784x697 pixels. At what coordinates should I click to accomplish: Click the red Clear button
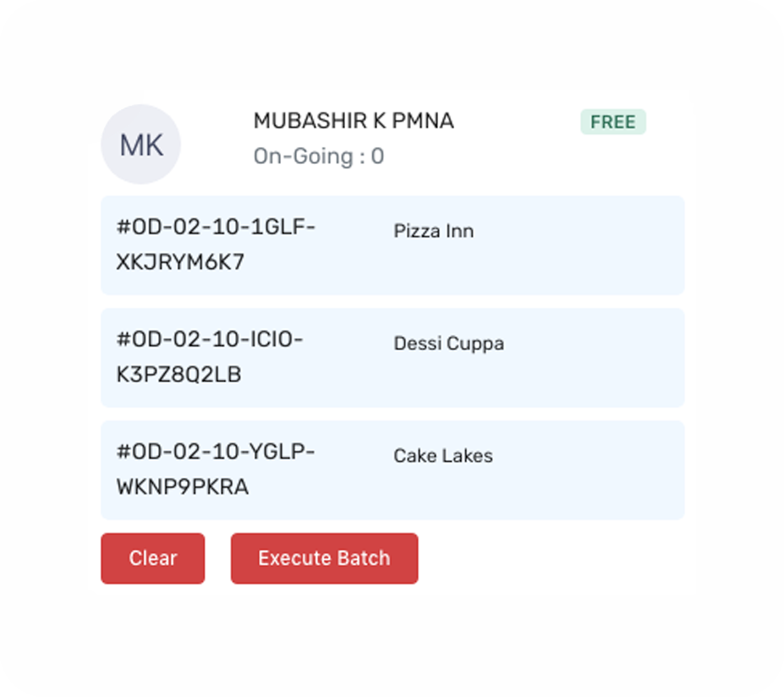152,558
